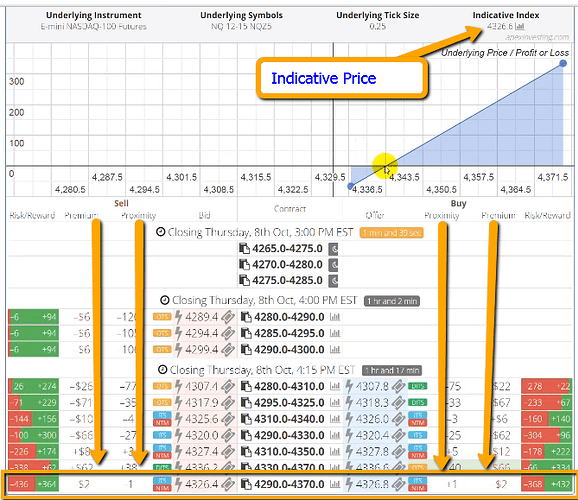Click the -6 +94 risk/reward bar, first row
The height and width of the screenshot is (500, 578).
tap(33, 317)
